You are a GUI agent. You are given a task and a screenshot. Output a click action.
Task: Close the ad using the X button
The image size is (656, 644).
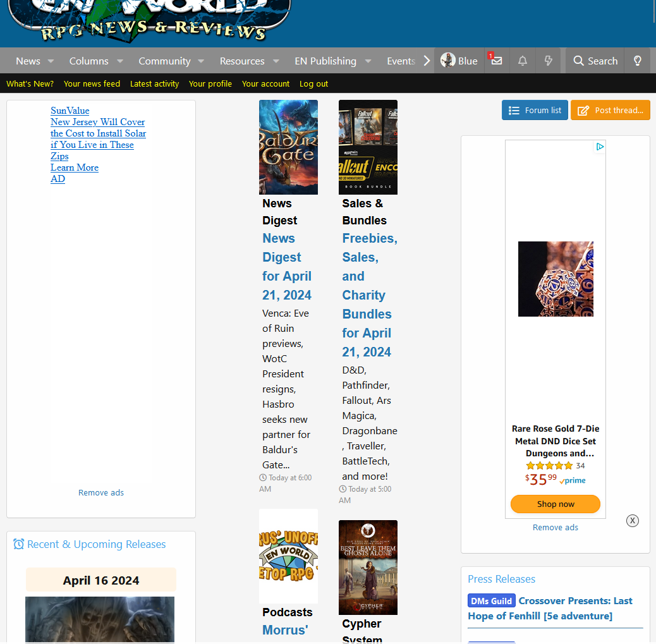click(x=633, y=521)
